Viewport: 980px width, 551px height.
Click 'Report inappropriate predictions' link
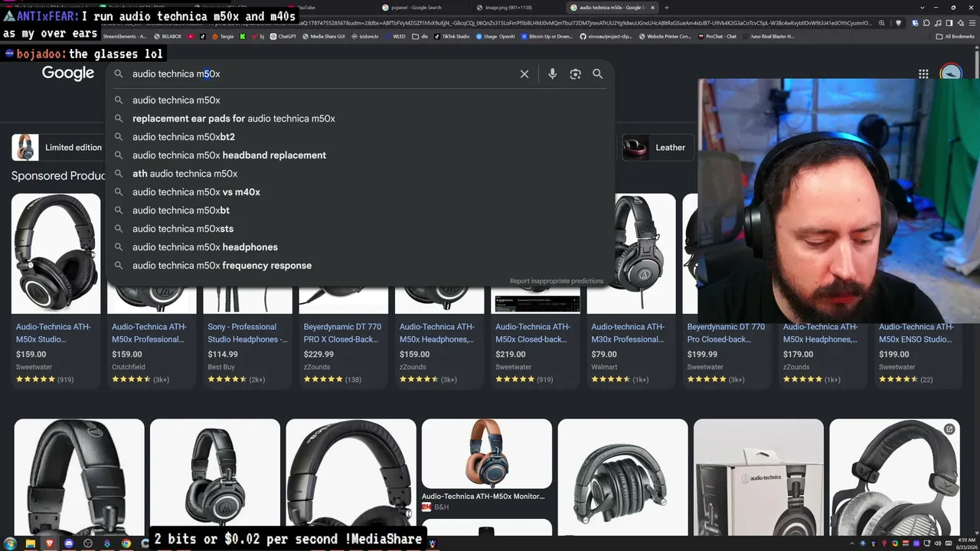coord(557,281)
